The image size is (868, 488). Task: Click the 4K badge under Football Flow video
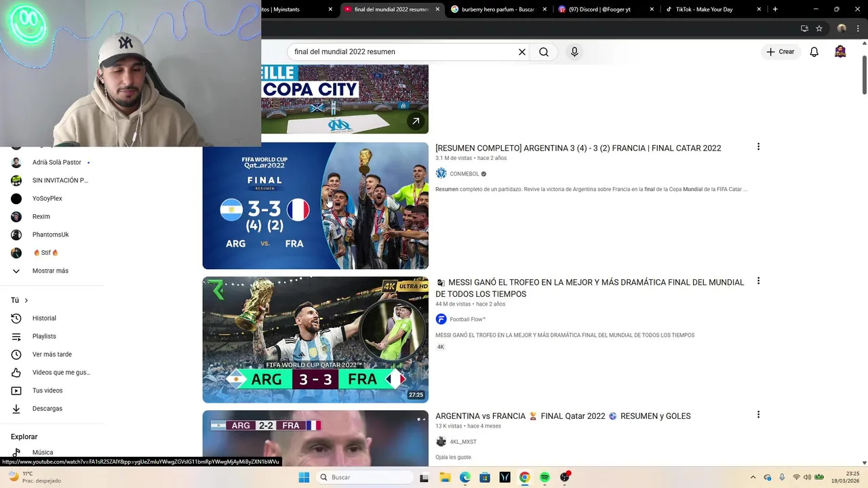tap(440, 347)
